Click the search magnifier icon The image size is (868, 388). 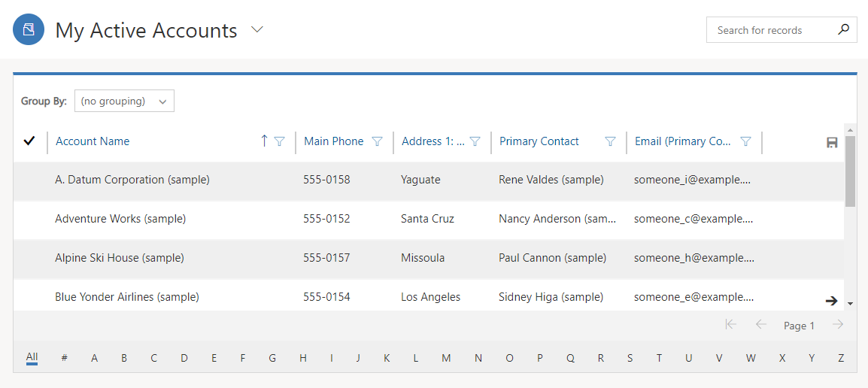[x=843, y=30]
